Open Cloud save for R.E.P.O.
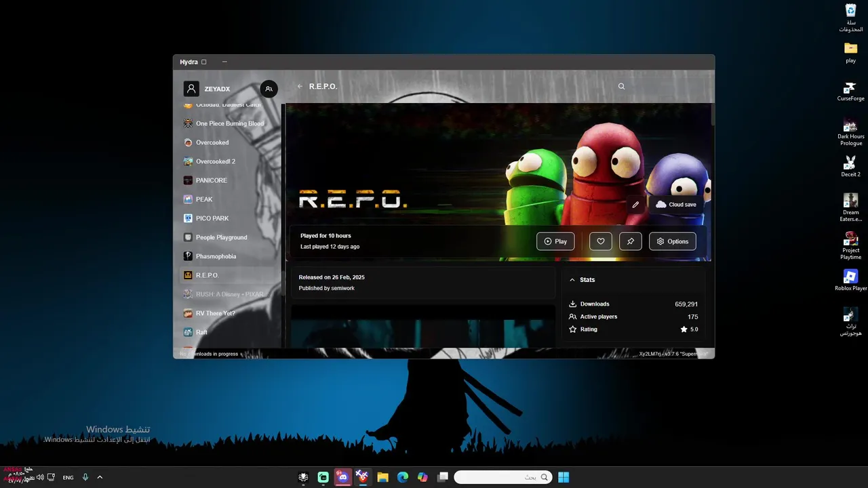Image resolution: width=868 pixels, height=488 pixels. (676, 204)
